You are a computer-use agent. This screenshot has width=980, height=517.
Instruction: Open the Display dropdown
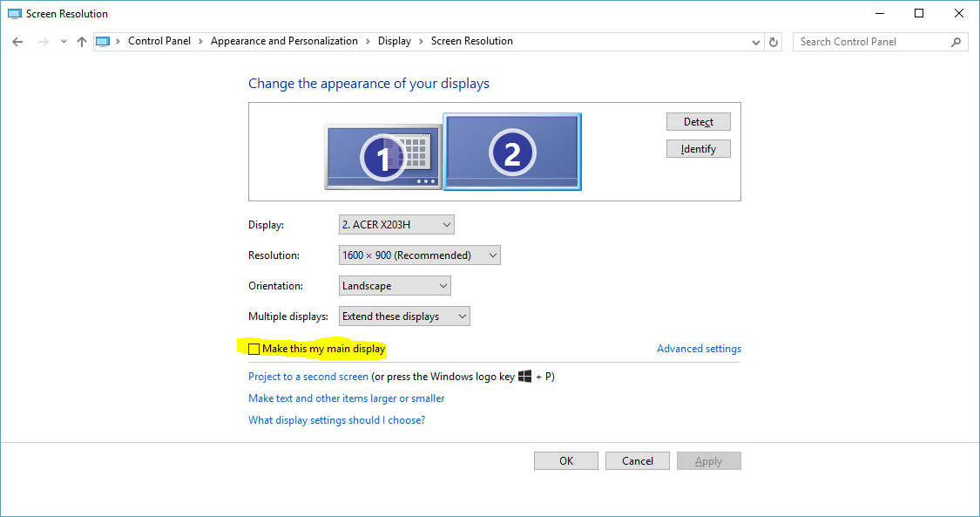click(x=396, y=225)
